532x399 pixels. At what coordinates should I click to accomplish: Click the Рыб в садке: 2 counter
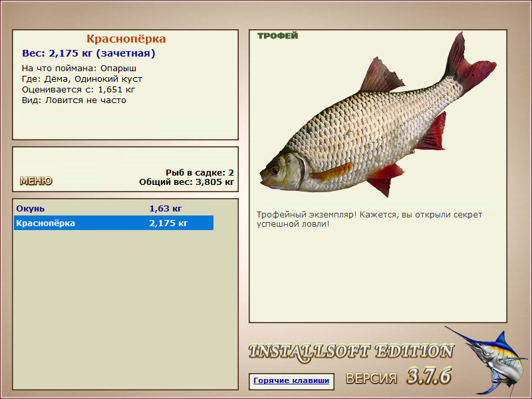pyautogui.click(x=200, y=172)
